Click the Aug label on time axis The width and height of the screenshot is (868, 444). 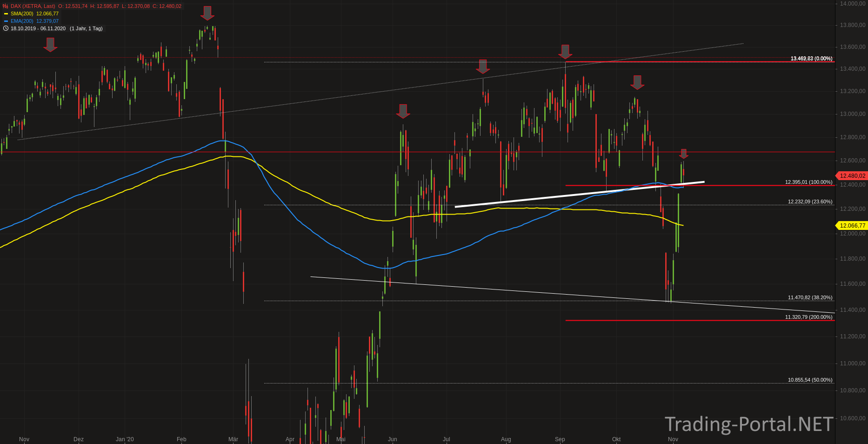point(506,439)
